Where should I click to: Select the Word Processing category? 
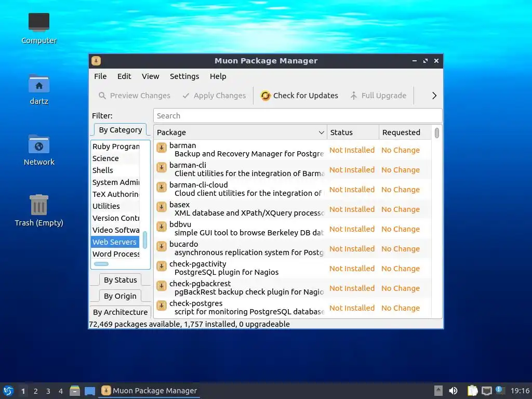coord(116,254)
